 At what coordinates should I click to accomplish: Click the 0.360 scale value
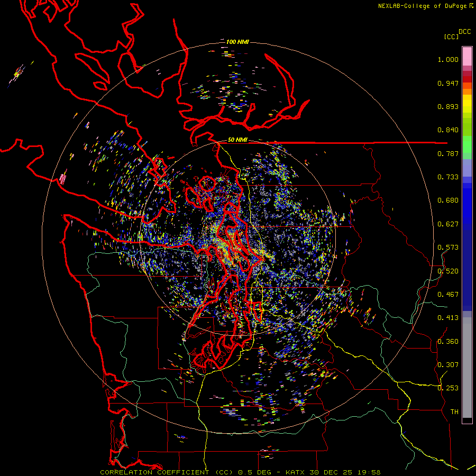point(448,342)
